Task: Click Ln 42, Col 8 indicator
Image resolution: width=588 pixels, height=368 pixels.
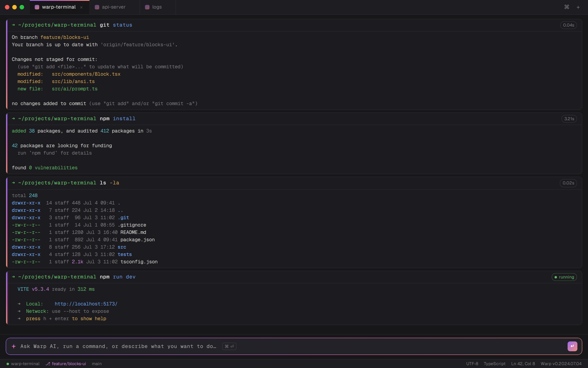Action: 523,364
